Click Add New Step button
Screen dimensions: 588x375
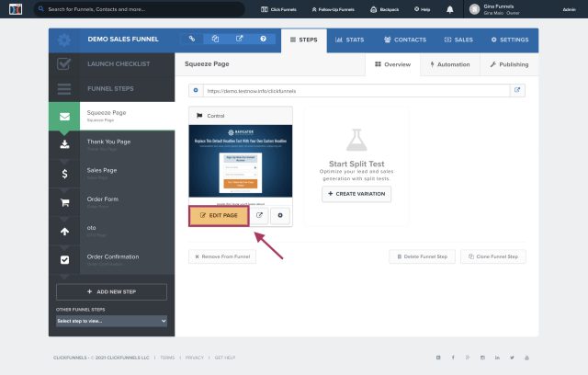click(x=111, y=291)
